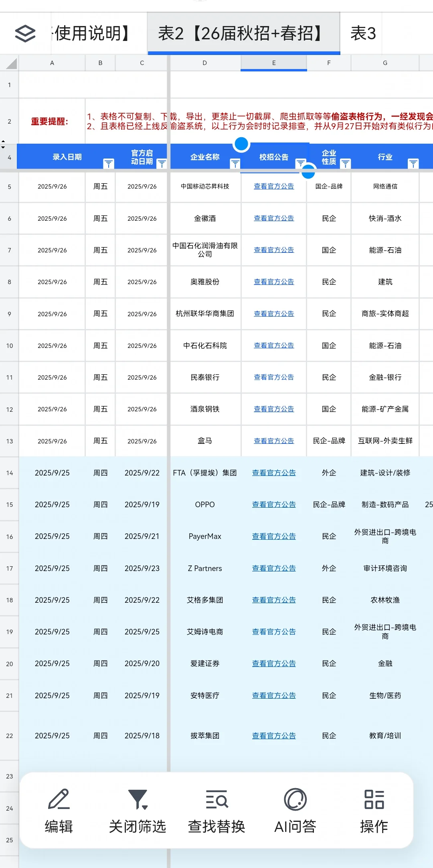The image size is (433, 868).
Task: Open filter for 企业名称 column
Action: click(x=235, y=163)
